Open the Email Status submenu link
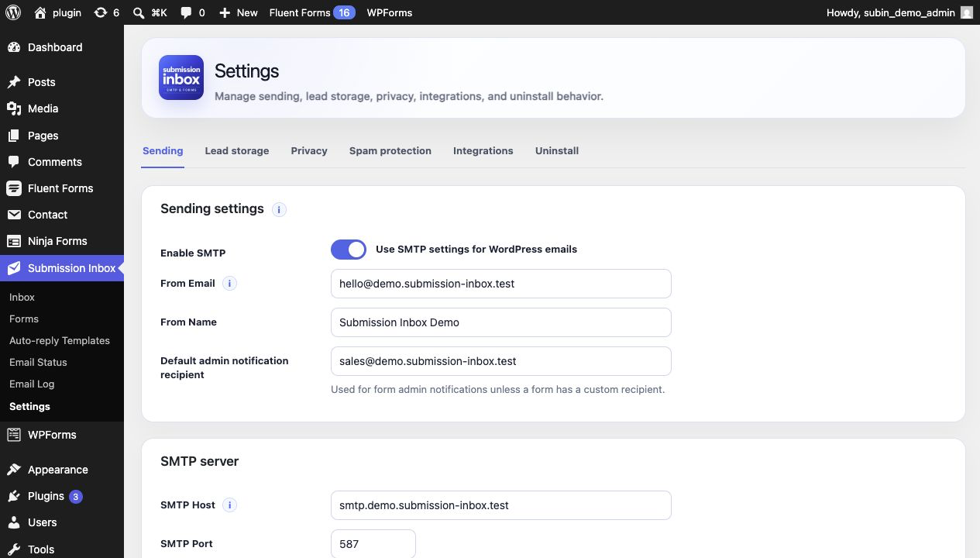Screen dimensions: 980x558 tap(38, 363)
